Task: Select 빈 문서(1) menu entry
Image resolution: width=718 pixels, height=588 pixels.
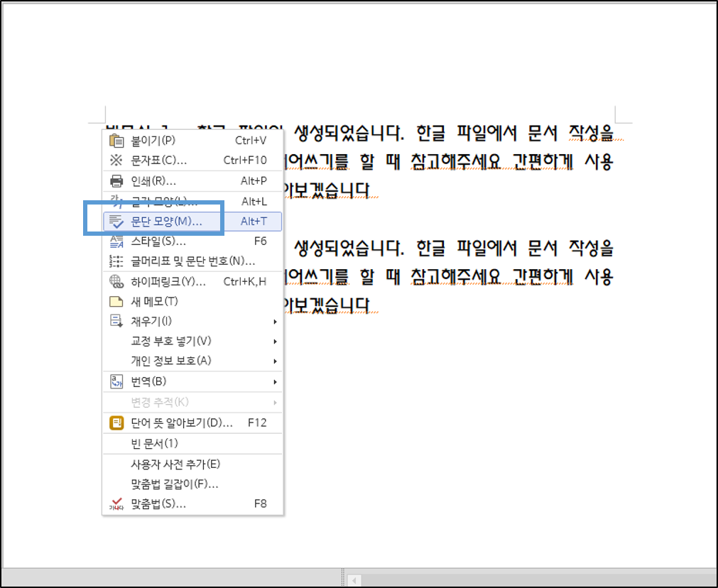Action: pyautogui.click(x=192, y=443)
